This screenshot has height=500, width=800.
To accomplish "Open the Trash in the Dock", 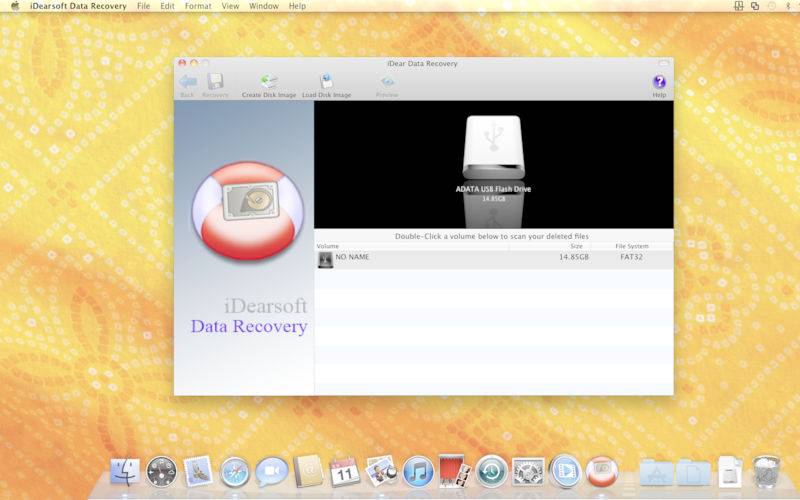I will coord(766,471).
